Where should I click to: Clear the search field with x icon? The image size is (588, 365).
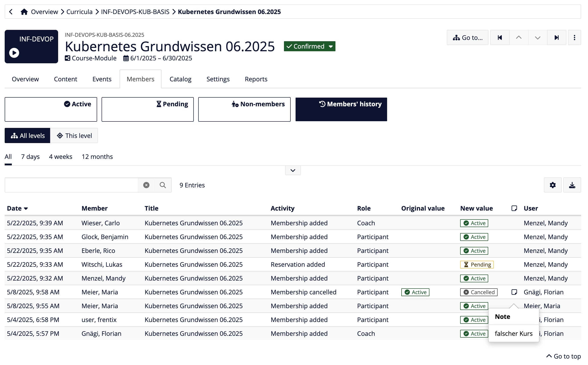point(146,185)
